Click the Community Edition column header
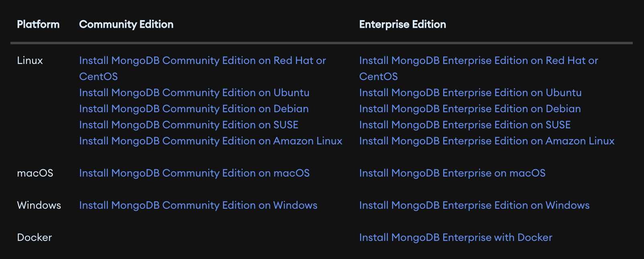 (126, 25)
